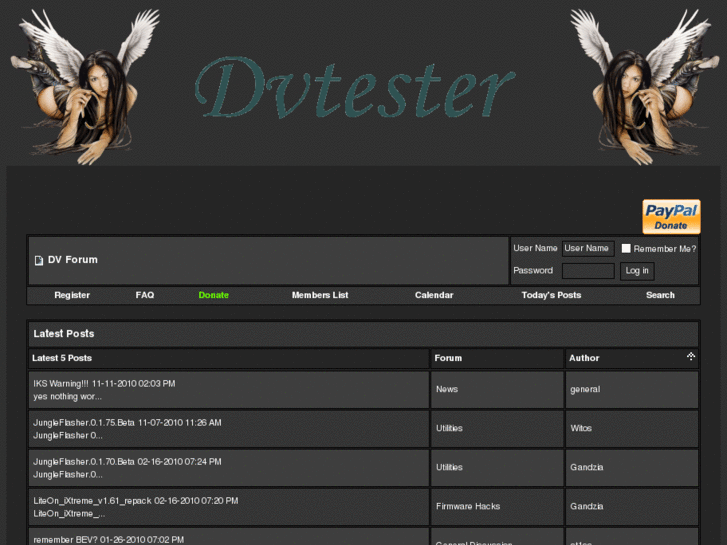
Task: Open the Register page
Action: [72, 295]
